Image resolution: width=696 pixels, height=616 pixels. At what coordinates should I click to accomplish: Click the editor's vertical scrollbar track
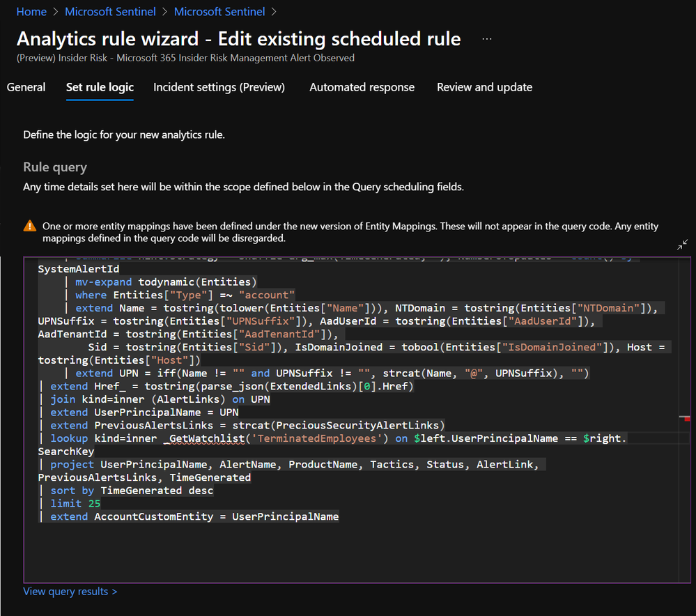684,419
